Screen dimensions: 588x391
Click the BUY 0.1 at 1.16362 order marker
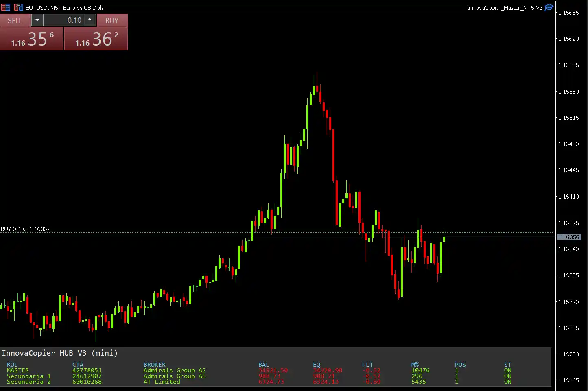26,229
